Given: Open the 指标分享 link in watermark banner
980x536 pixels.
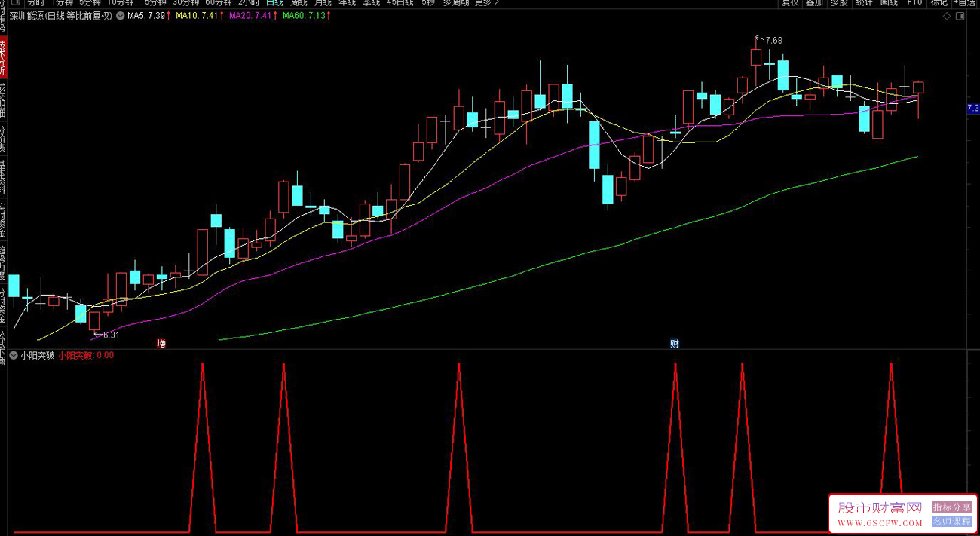Looking at the screenshot, I should (x=952, y=507).
